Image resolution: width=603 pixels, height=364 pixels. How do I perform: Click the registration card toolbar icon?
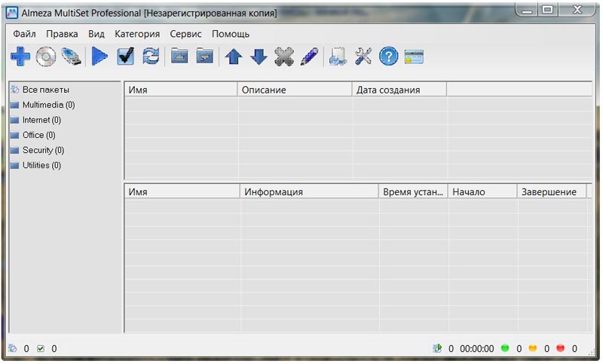coord(414,57)
